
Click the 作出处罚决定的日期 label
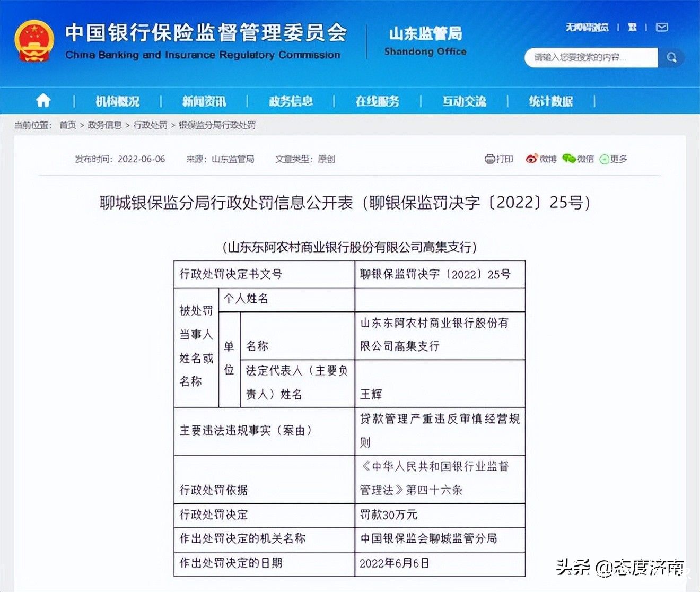264,563
